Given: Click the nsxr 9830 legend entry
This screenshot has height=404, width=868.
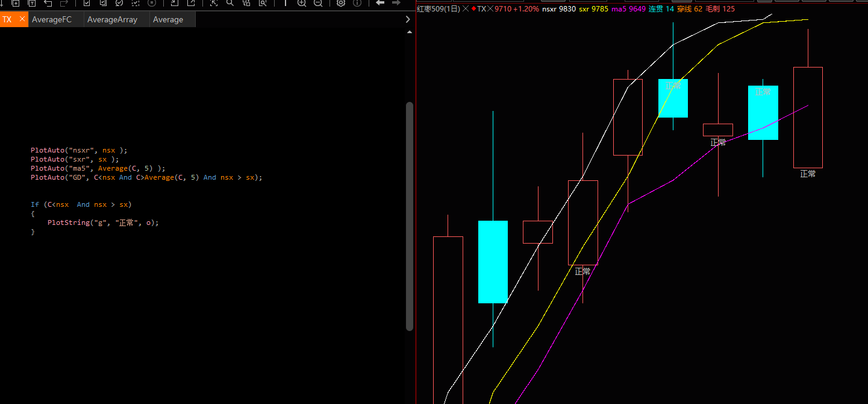Looking at the screenshot, I should coord(559,9).
